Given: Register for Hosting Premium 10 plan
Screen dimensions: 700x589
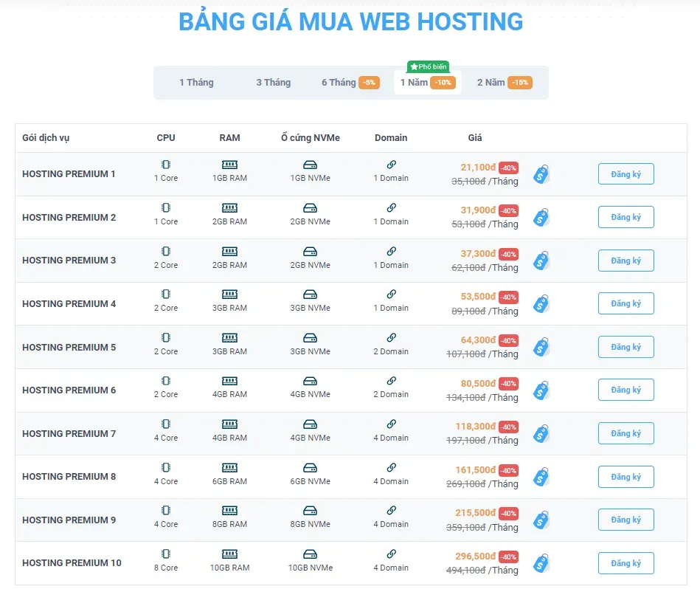Looking at the screenshot, I should coord(626,563).
